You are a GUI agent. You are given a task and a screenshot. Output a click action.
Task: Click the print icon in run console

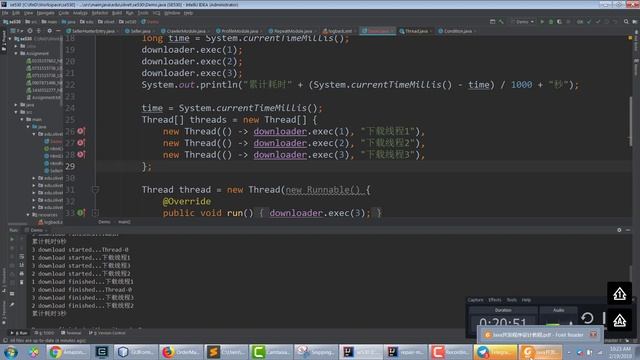[22, 273]
